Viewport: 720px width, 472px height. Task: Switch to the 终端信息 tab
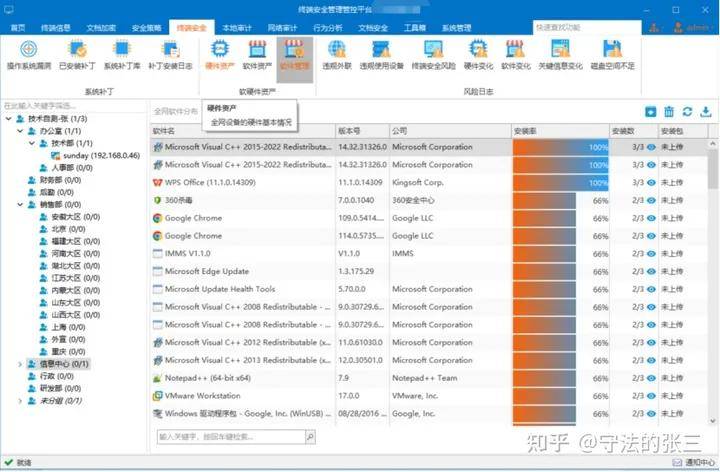56,28
